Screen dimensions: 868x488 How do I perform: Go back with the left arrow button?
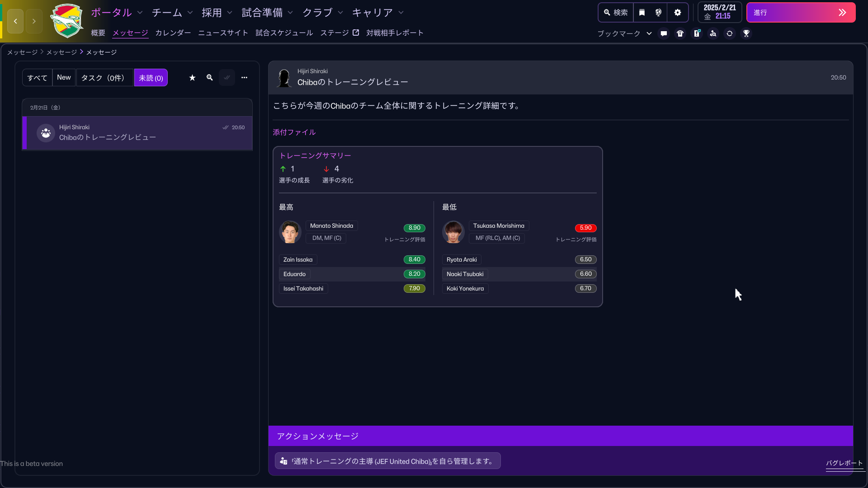click(15, 21)
